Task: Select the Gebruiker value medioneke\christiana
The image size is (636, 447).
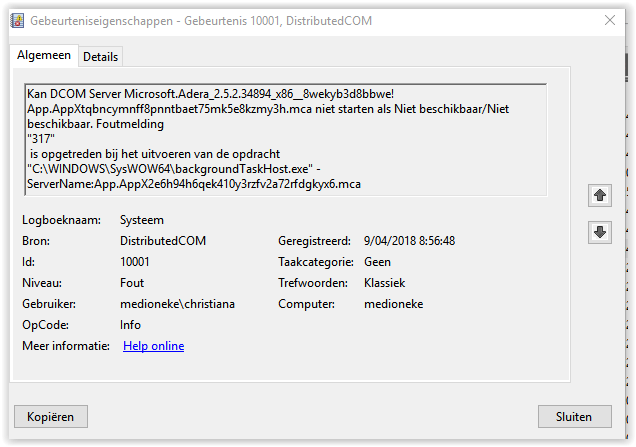Action: (x=177, y=304)
